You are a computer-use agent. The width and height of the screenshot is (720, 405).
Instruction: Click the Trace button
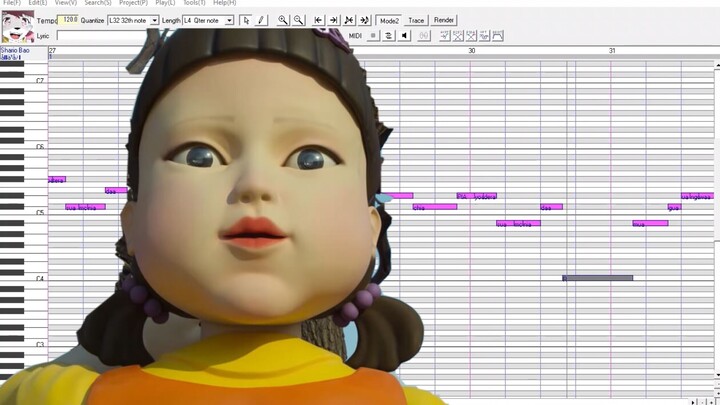click(x=416, y=21)
